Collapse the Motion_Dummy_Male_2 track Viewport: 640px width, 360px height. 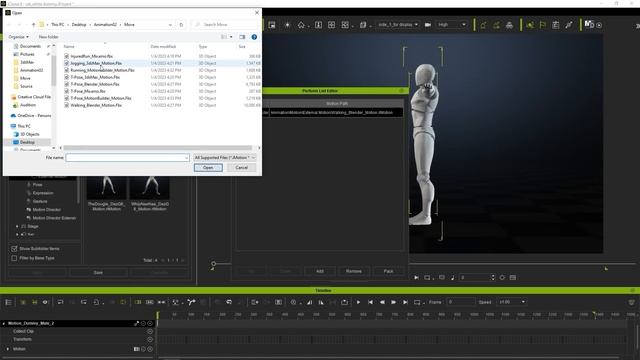point(4,323)
